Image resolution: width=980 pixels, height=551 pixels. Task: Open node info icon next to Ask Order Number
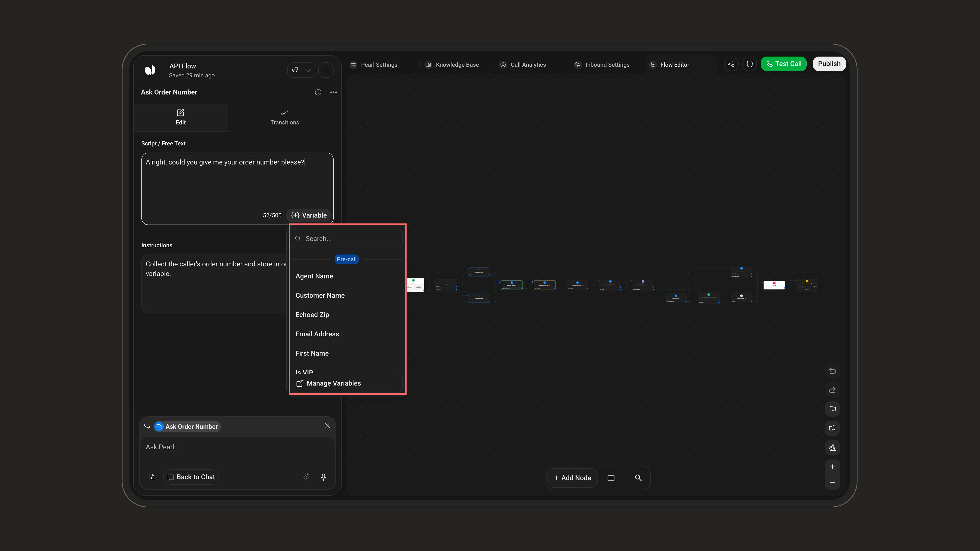(x=318, y=92)
